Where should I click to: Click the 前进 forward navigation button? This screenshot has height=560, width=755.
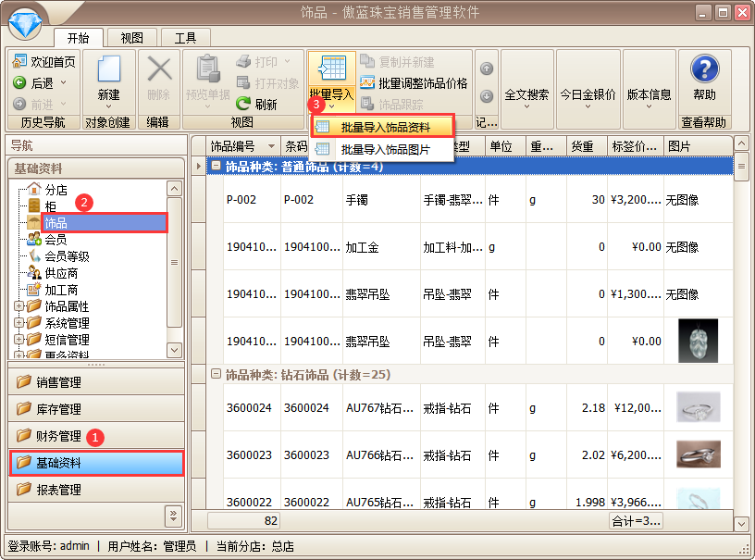coord(40,104)
